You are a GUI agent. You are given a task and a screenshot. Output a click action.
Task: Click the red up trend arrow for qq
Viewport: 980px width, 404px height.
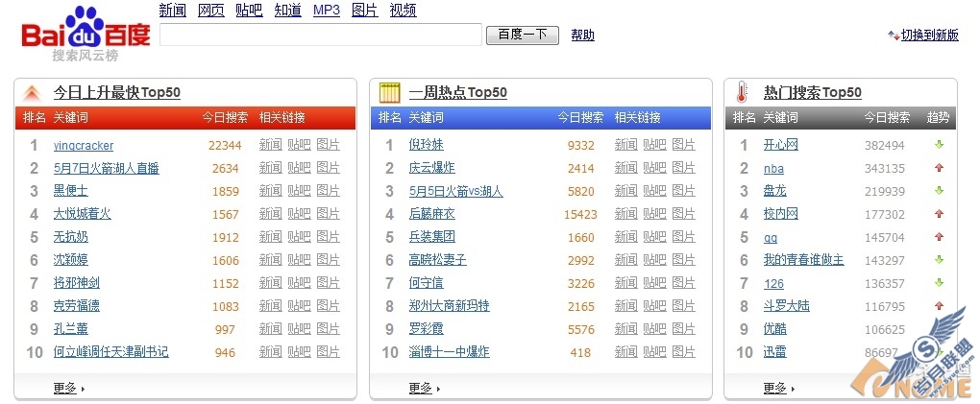938,237
